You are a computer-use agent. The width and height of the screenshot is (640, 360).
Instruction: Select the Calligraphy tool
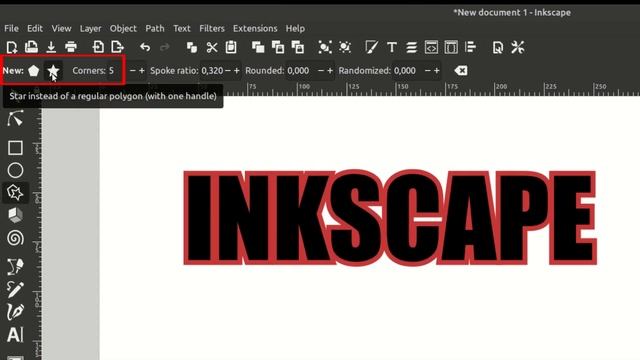coord(15,312)
